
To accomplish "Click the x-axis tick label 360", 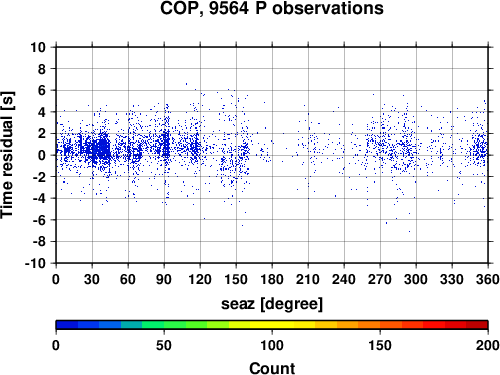I will pyautogui.click(x=487, y=279).
